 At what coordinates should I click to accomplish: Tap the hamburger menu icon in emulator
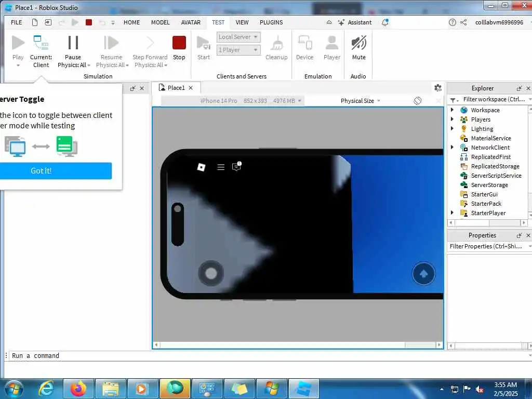pyautogui.click(x=221, y=167)
